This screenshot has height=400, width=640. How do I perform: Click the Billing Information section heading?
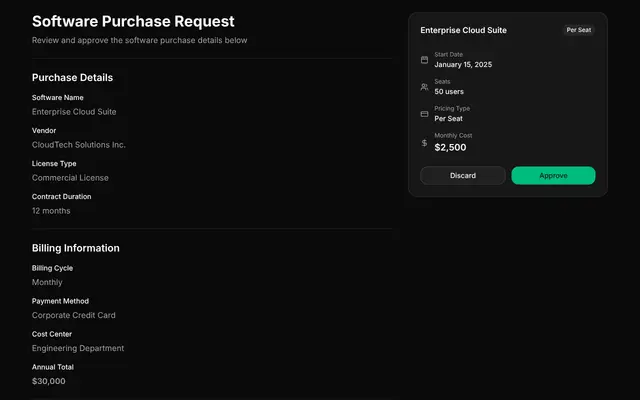pos(76,248)
